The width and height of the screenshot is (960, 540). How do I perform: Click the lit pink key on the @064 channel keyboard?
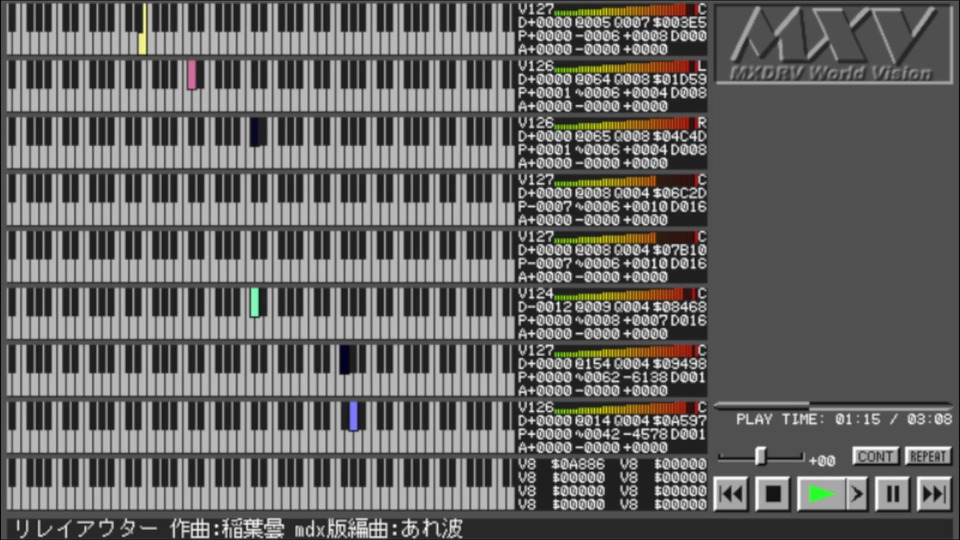[192, 75]
